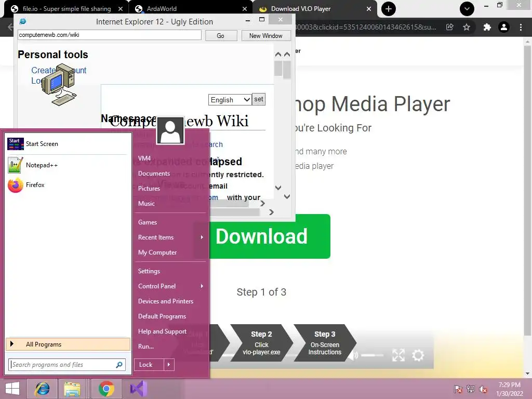
Task: Open Settings from Start menu
Action: coord(149,271)
